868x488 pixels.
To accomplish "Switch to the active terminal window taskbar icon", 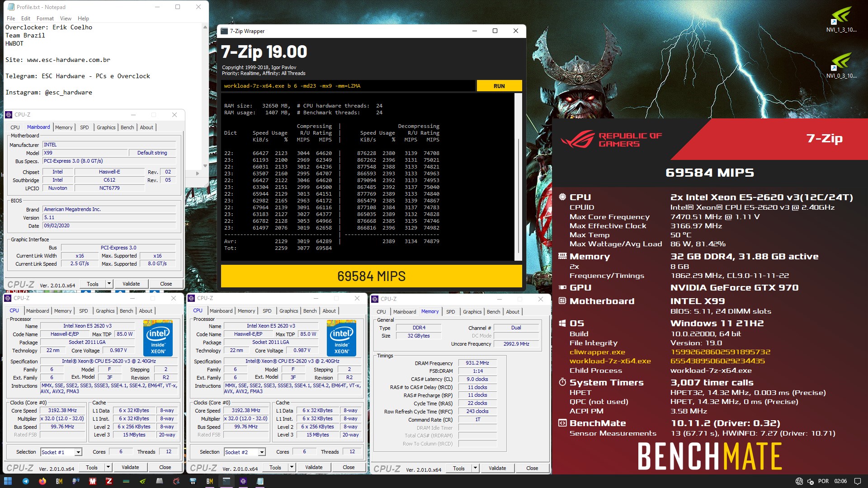I will coord(226,481).
